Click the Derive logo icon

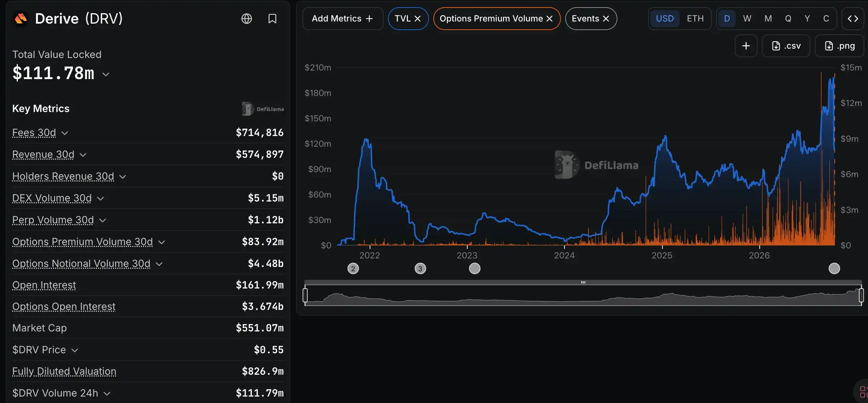[x=21, y=19]
